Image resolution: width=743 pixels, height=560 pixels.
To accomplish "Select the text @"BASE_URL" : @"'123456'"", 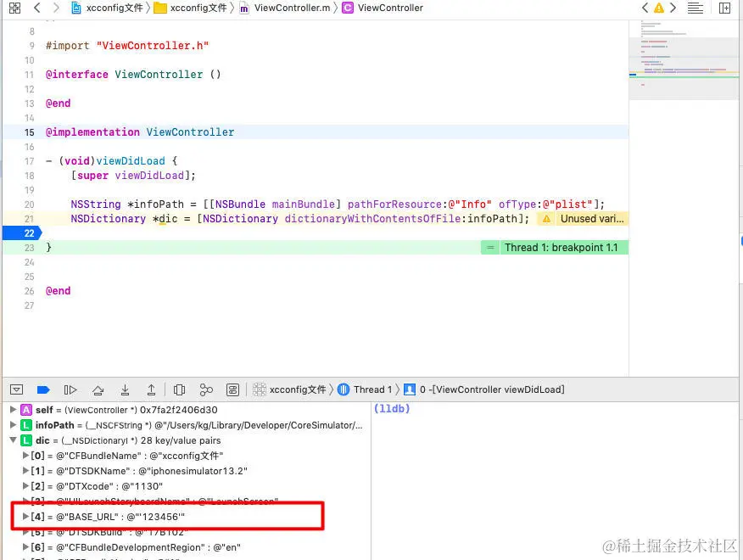I will pyautogui.click(x=120, y=517).
